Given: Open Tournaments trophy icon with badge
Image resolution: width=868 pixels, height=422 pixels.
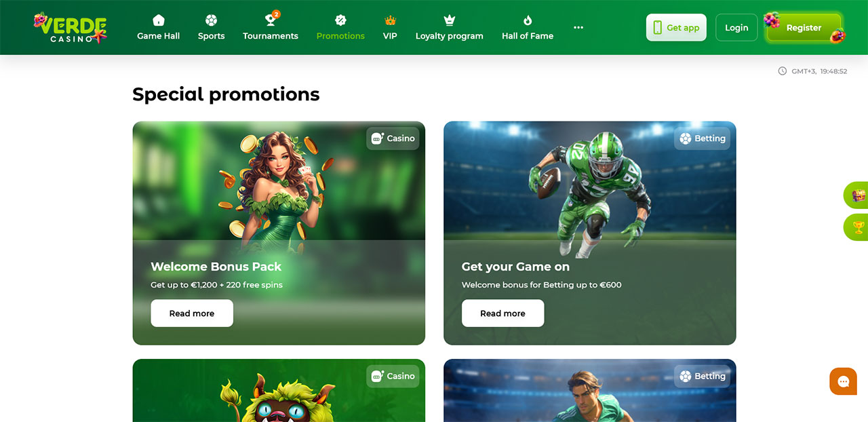Looking at the screenshot, I should tap(271, 18).
